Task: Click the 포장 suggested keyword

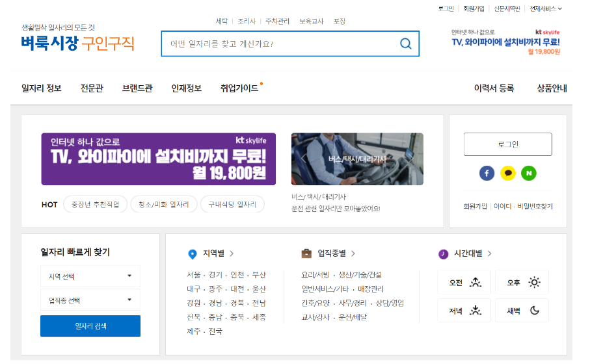Action: [339, 21]
